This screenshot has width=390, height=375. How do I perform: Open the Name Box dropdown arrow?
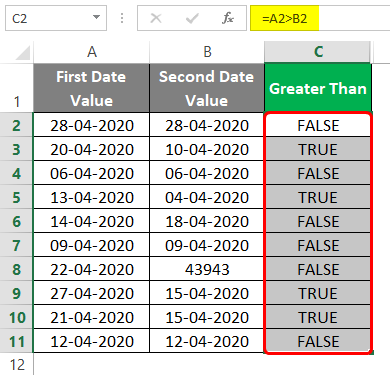pos(96,17)
